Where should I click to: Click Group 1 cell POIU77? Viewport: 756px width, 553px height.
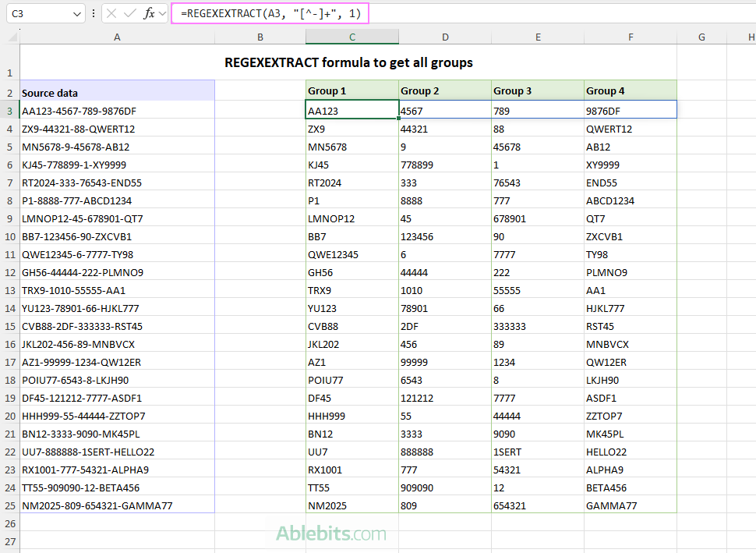click(352, 380)
